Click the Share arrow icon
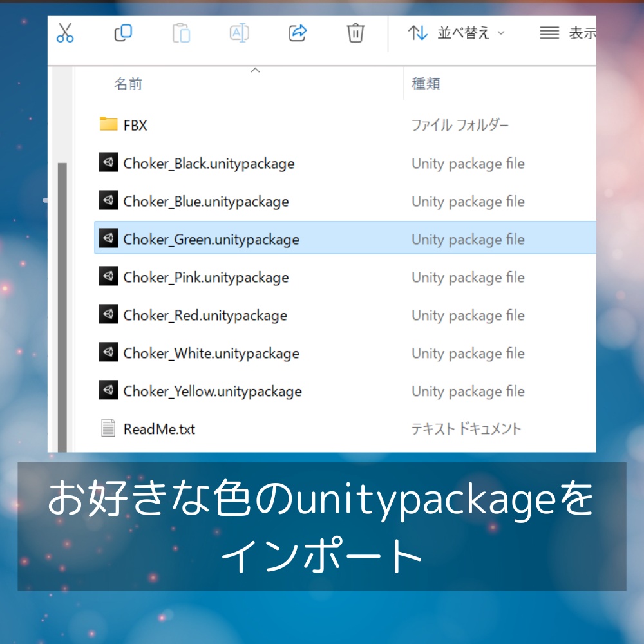 pyautogui.click(x=298, y=33)
